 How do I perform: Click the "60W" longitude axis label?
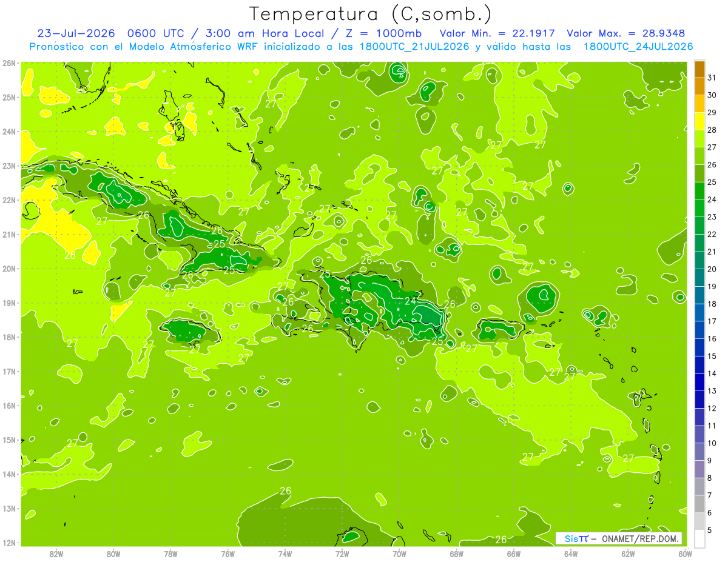tap(686, 554)
